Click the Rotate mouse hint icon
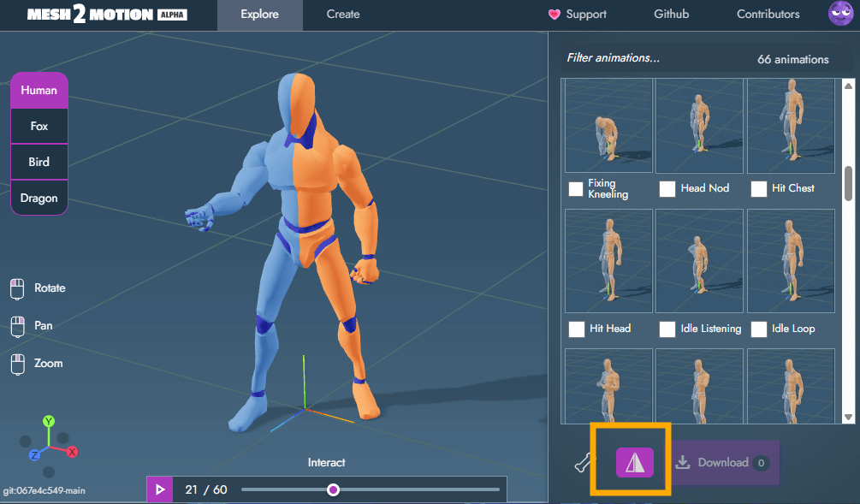The height and width of the screenshot is (504, 860). [x=17, y=289]
